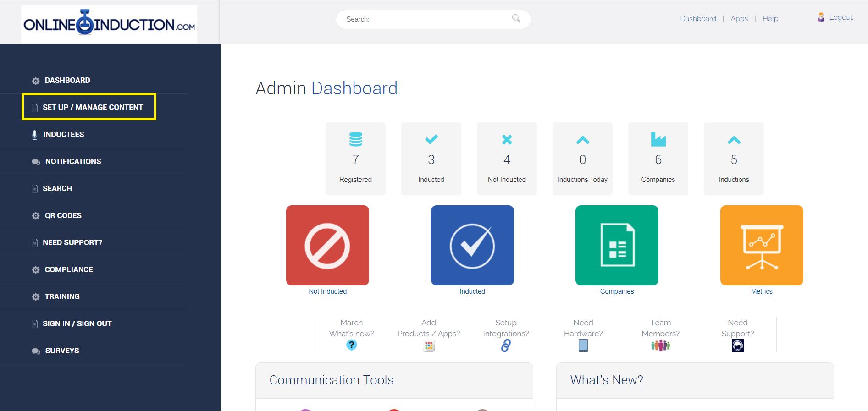
Task: Select Inductees in the sidebar
Action: point(63,134)
